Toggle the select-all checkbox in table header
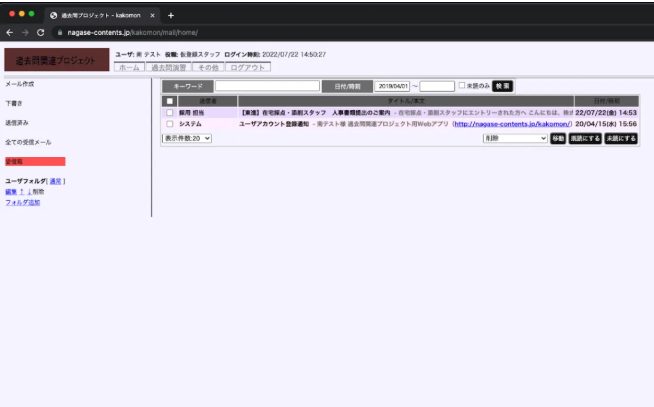This screenshot has height=407, width=654. coord(169,101)
